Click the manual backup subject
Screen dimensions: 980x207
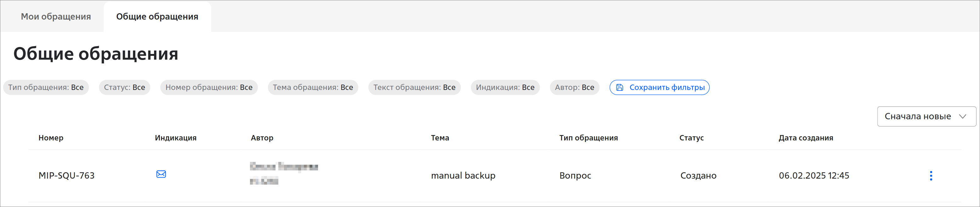[463, 175]
